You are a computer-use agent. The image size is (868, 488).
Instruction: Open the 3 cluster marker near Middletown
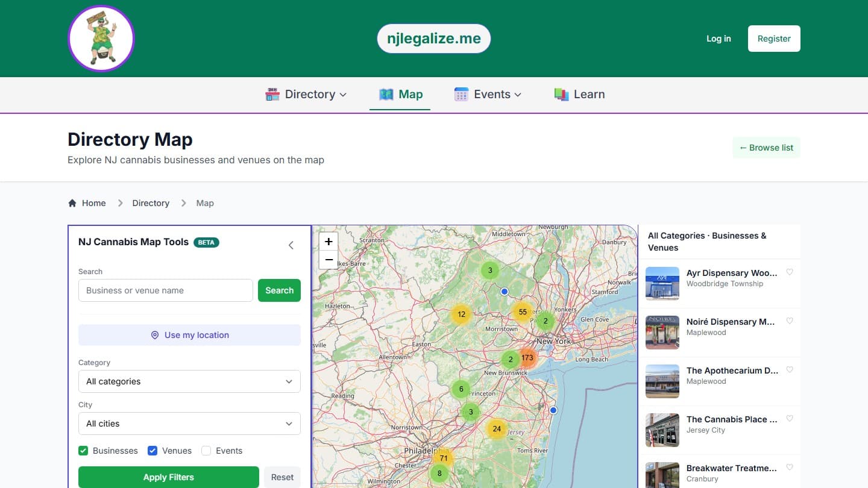490,271
